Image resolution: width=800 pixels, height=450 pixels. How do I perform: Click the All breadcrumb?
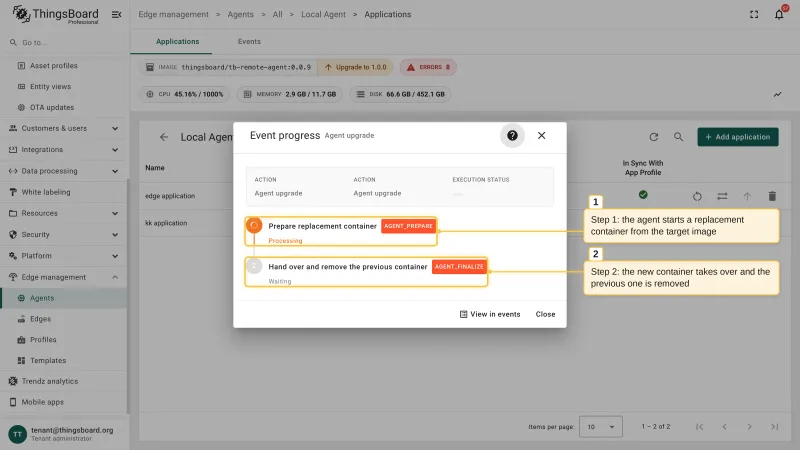click(x=277, y=14)
